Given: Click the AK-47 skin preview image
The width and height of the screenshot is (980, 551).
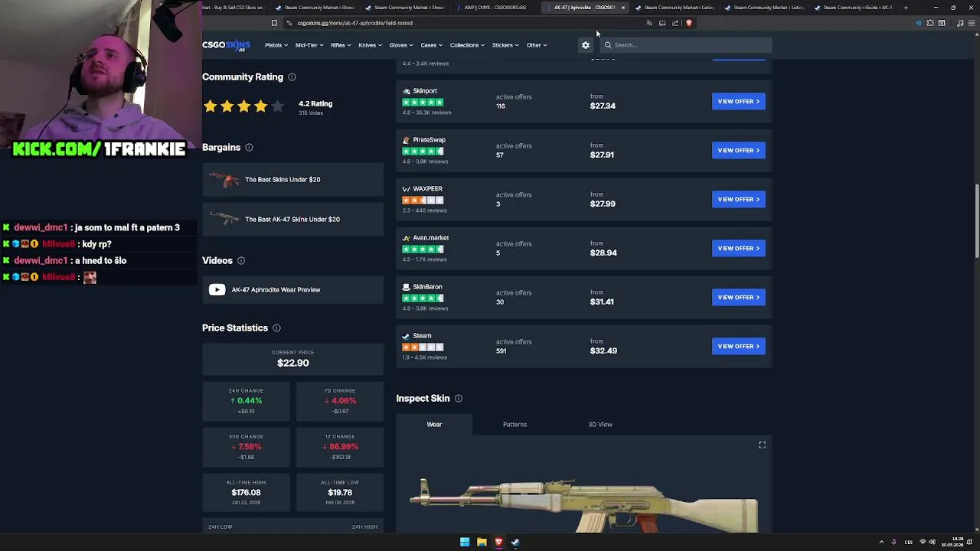Looking at the screenshot, I should coord(583,505).
